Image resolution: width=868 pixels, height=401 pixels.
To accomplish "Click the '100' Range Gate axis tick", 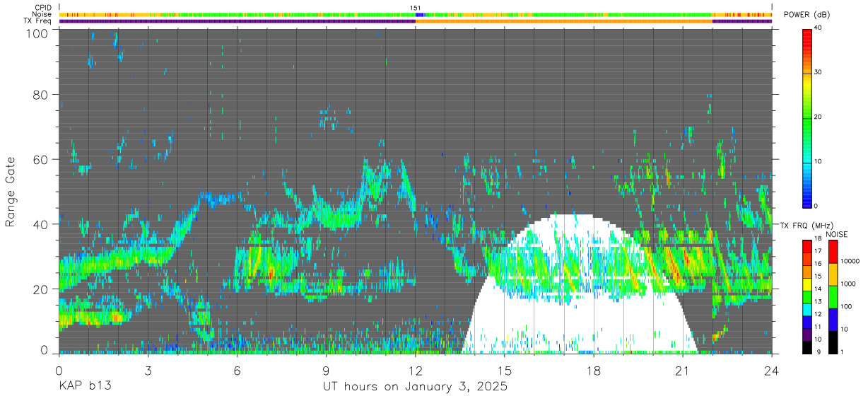I will [38, 33].
